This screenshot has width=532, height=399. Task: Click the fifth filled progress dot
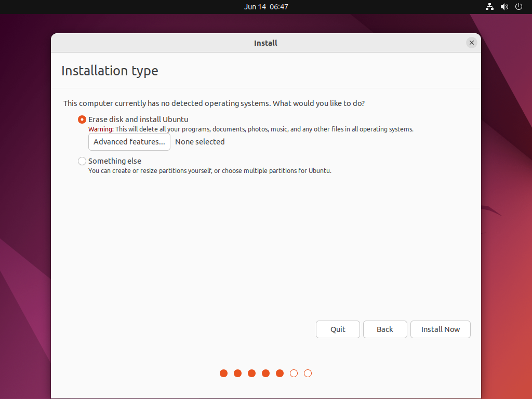[x=280, y=373]
